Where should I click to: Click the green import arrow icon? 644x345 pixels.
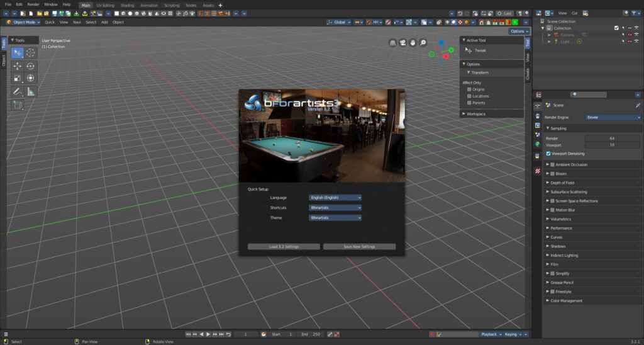[x=76, y=14]
